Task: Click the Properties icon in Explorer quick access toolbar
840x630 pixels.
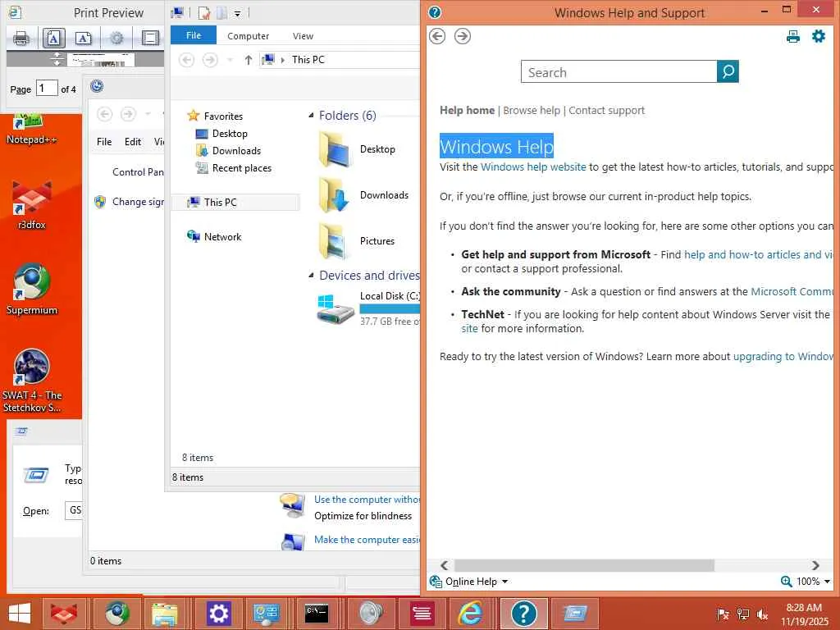Action: coord(203,13)
